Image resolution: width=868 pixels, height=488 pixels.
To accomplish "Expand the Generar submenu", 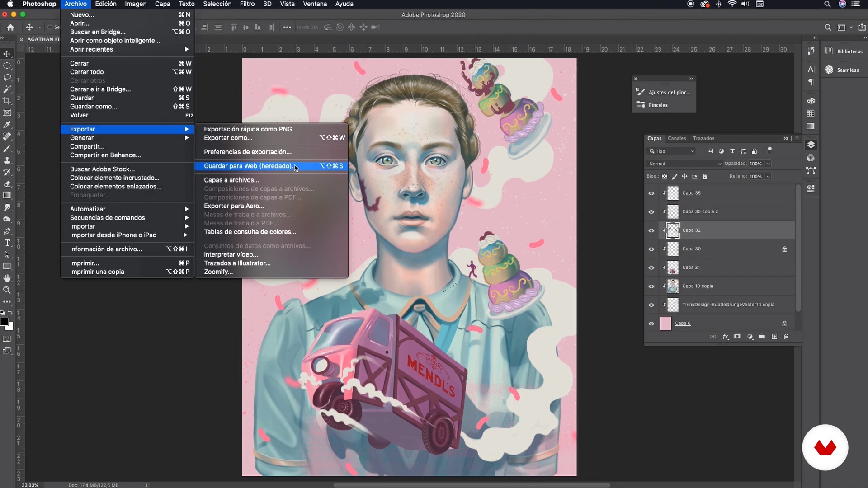I will 127,138.
